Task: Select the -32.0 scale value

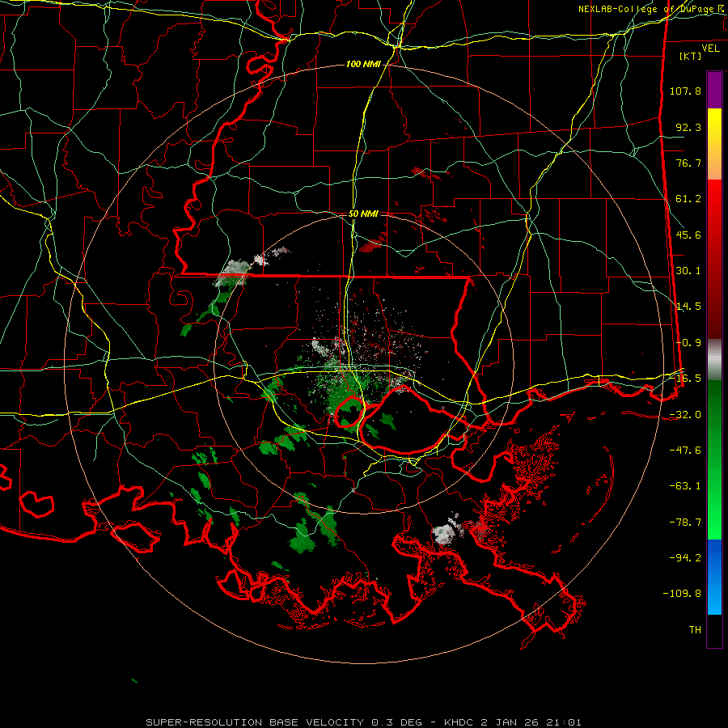Action: pos(685,415)
